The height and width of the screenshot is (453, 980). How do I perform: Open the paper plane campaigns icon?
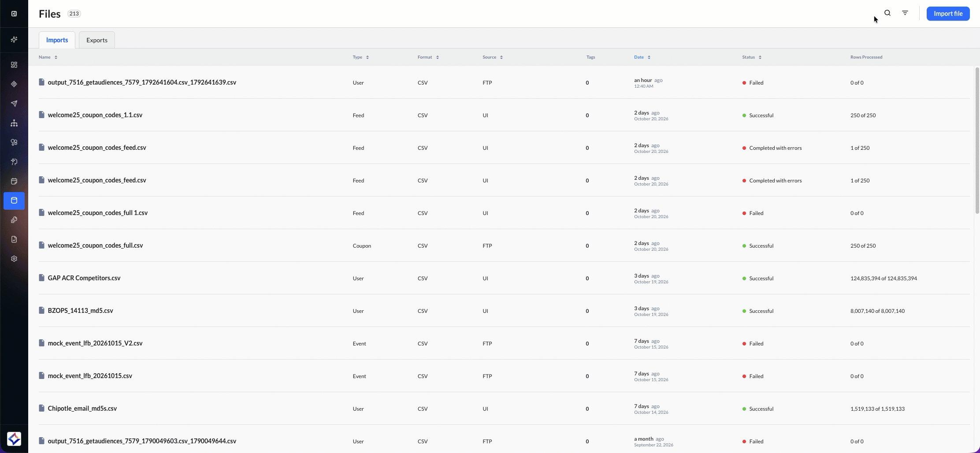(x=14, y=104)
